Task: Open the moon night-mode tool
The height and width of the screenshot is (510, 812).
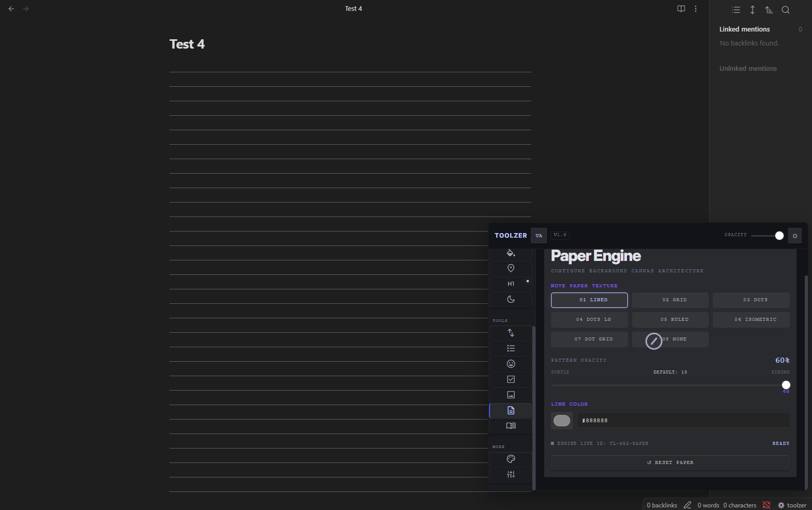Action: pos(511,299)
